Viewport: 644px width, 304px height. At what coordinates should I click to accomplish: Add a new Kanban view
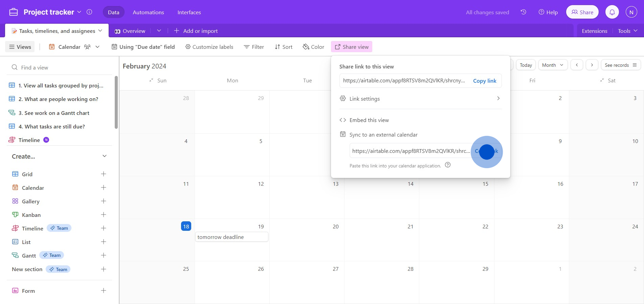click(104, 215)
